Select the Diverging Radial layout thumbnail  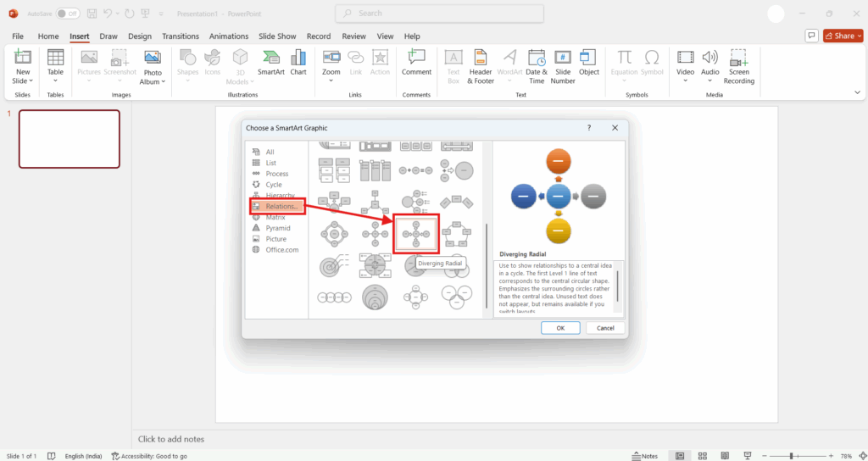416,233
